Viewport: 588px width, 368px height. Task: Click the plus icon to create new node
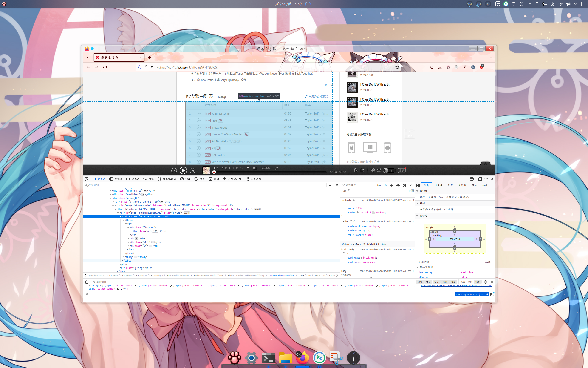(330, 185)
